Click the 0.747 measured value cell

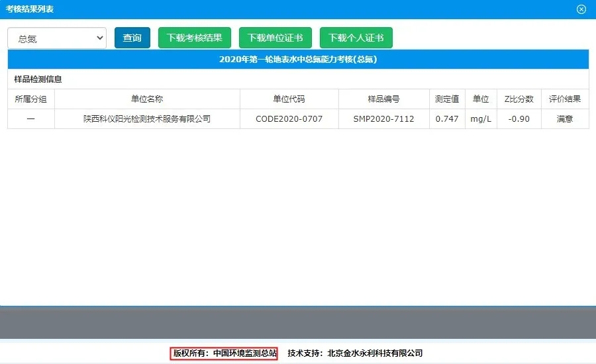pos(447,119)
